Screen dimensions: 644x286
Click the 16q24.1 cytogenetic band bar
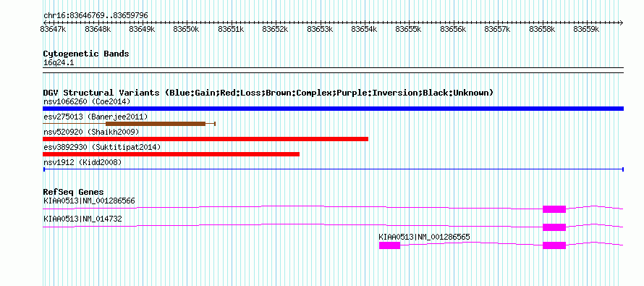point(333,70)
